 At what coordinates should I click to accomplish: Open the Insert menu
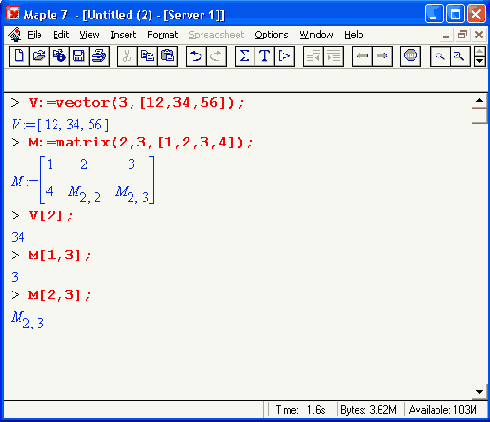(x=123, y=35)
